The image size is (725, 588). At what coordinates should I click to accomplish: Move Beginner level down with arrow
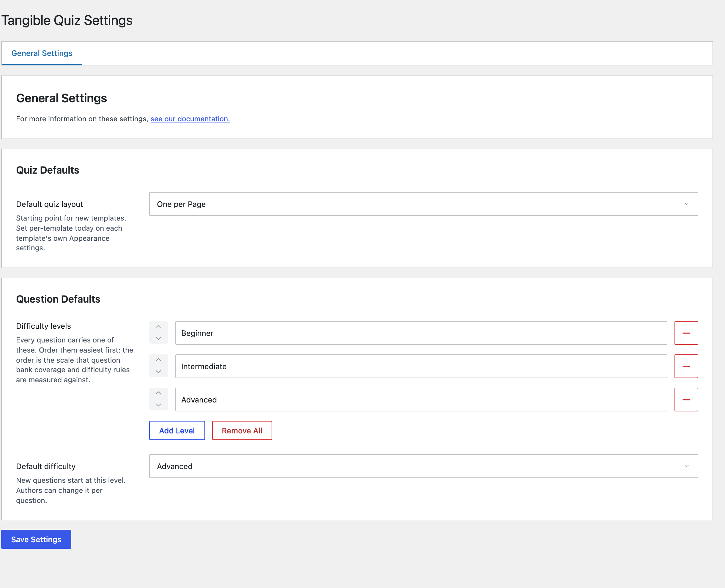(158, 338)
